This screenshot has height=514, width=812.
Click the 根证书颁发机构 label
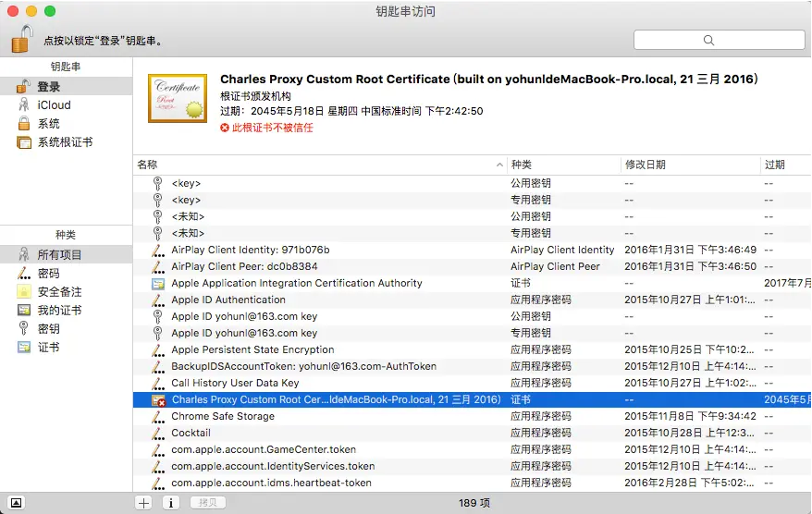coord(255,96)
